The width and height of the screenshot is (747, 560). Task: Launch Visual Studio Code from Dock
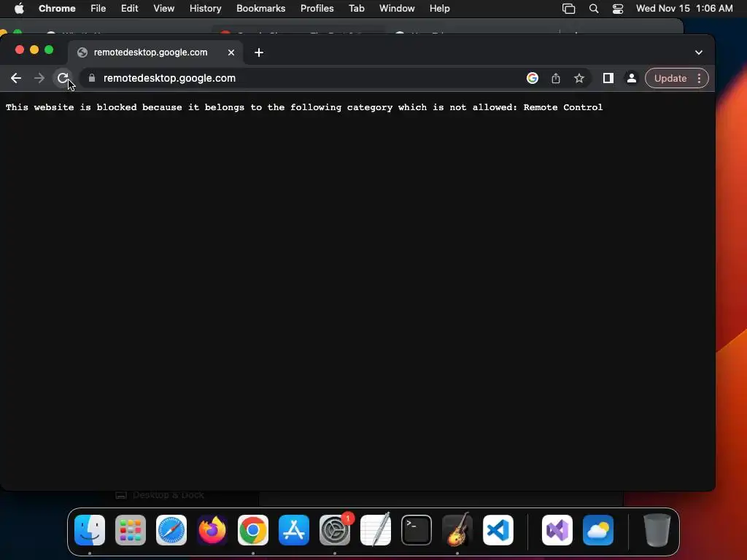click(498, 530)
